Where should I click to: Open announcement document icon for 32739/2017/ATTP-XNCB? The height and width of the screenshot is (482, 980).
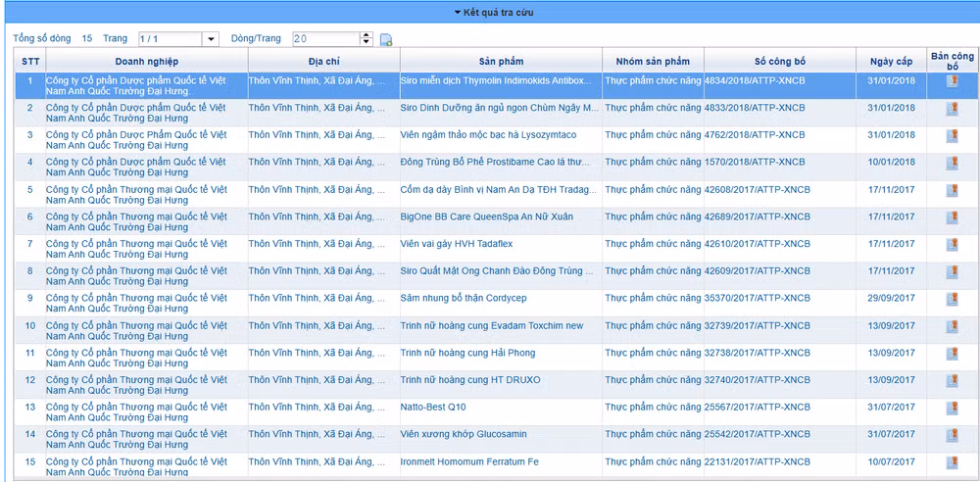[x=952, y=326]
